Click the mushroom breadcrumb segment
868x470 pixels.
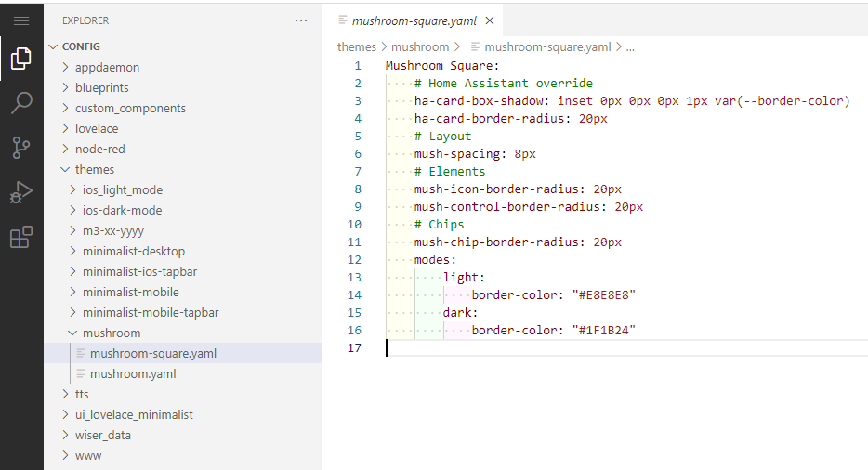419,46
